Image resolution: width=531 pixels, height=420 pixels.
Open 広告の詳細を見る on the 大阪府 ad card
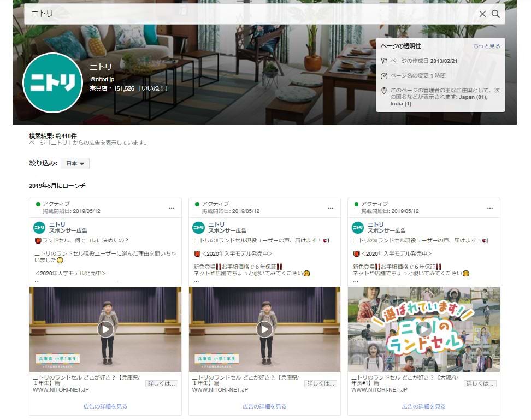pos(423,406)
